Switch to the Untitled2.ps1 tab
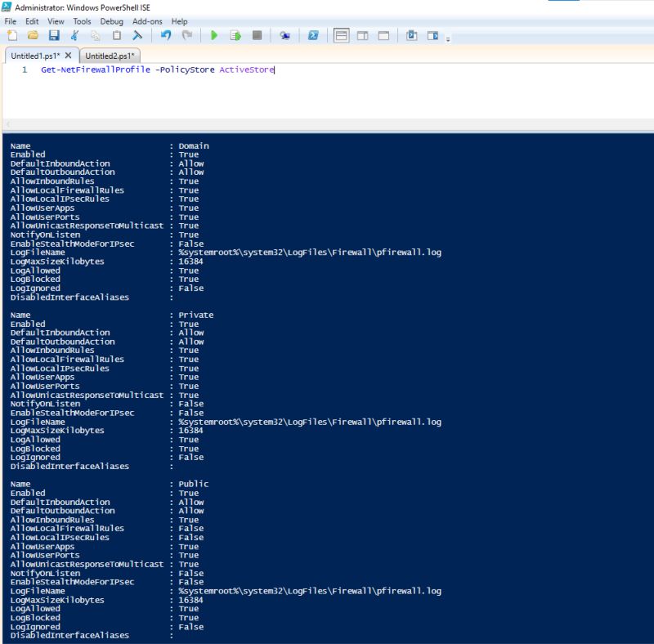The height and width of the screenshot is (644, 654). pyautogui.click(x=109, y=57)
